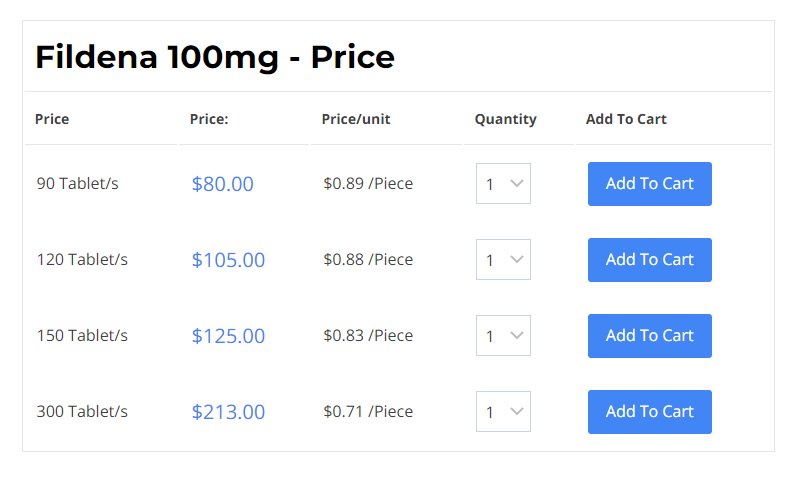Select the $0.89 /Piece unit price
Screen dimensions: 810x488
click(368, 183)
